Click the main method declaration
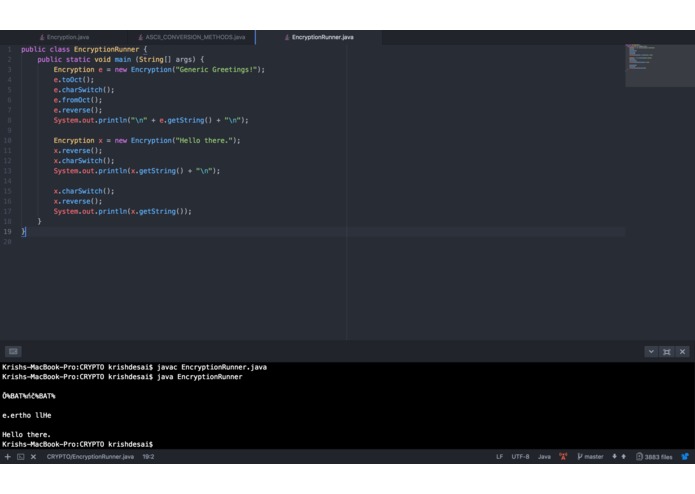The height and width of the screenshot is (494, 695). click(x=121, y=59)
